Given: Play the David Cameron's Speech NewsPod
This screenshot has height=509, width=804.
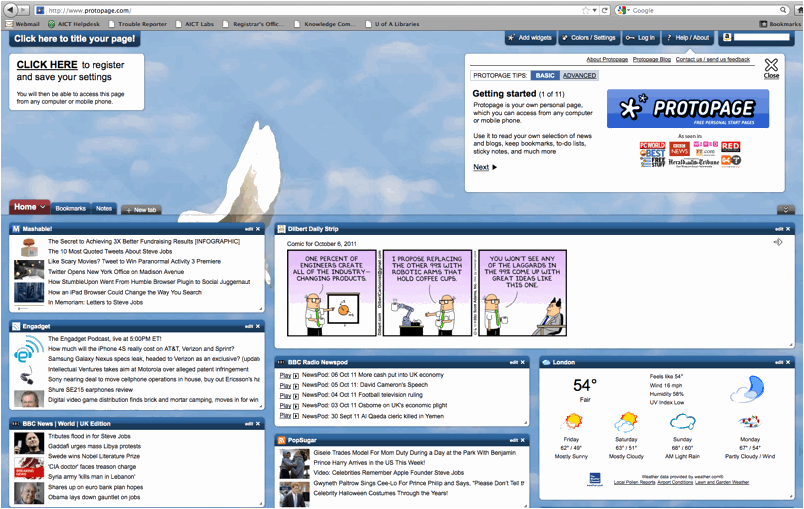Looking at the screenshot, I should tap(284, 384).
